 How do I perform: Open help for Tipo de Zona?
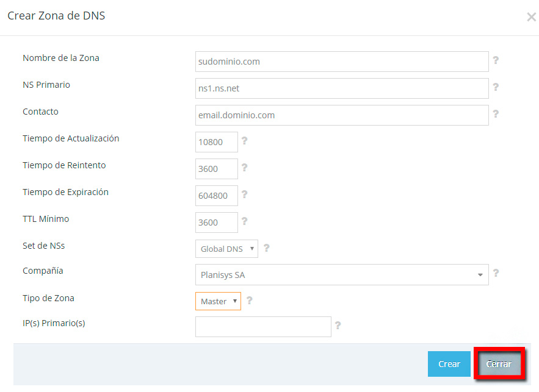(x=250, y=301)
